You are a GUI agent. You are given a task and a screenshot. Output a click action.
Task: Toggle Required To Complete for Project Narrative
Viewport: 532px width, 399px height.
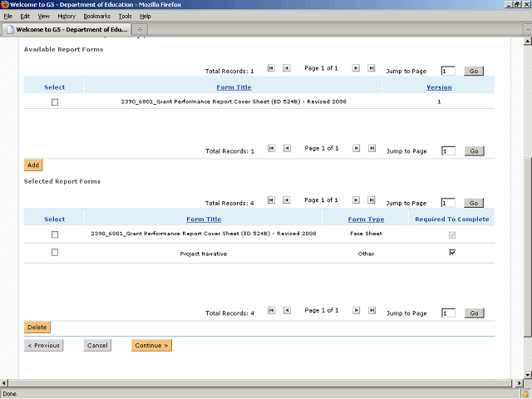[x=452, y=253]
